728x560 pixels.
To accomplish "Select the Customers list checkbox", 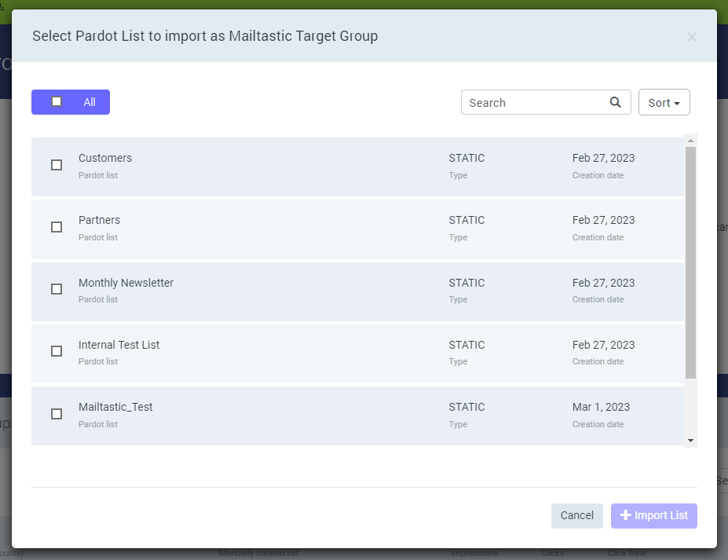I will click(57, 165).
